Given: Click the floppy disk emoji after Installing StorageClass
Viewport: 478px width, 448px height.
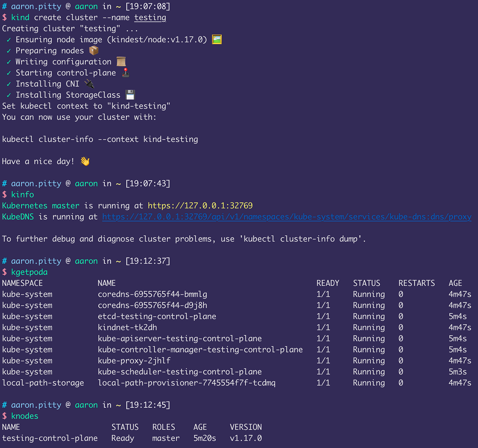Looking at the screenshot, I should coord(130,95).
